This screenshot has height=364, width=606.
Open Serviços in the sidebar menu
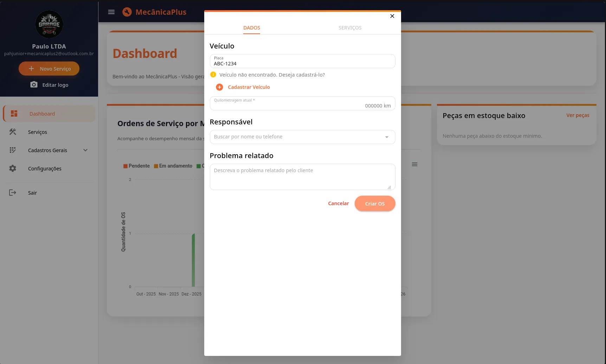coord(49,132)
